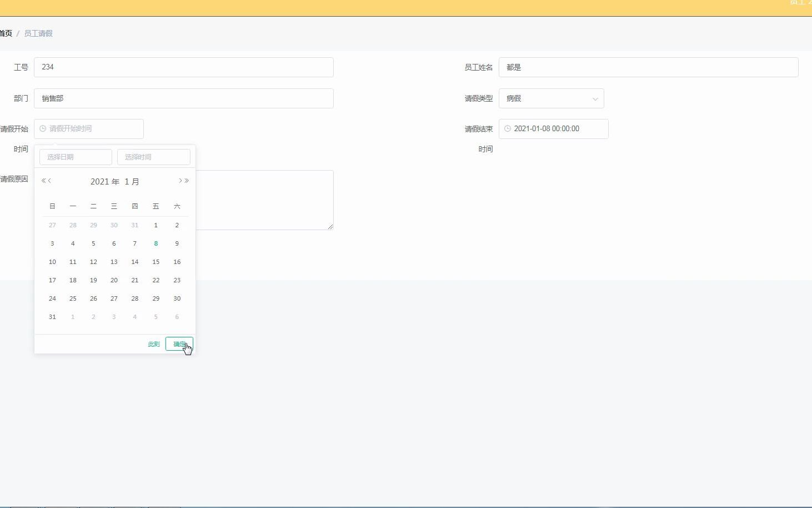The image size is (812, 508).
Task: Select January 23 in calendar
Action: point(177,280)
